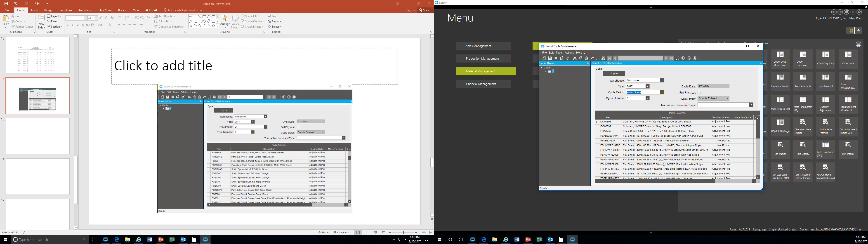Expand folder 1 node in Count Cycle tree
The height and width of the screenshot is (244, 868).
point(545,71)
